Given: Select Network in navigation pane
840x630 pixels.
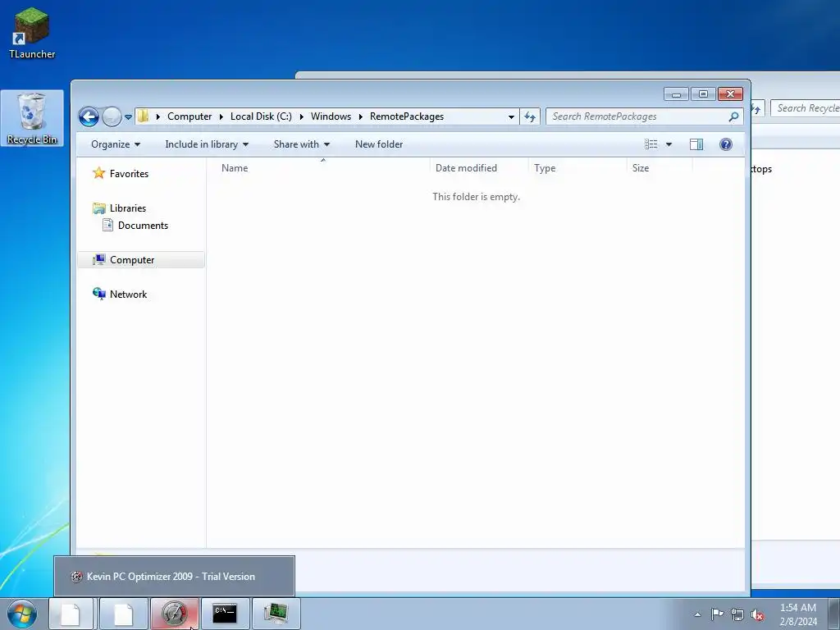Looking at the screenshot, I should 128,294.
